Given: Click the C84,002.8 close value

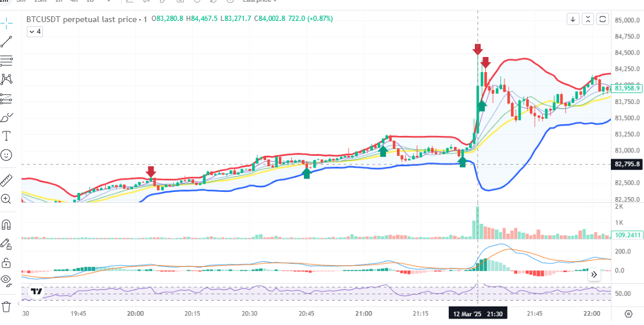Looking at the screenshot, I should [270, 19].
